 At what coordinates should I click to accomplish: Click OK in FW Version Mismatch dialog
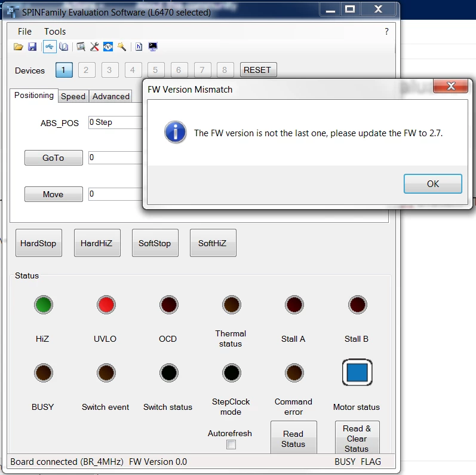pos(433,184)
